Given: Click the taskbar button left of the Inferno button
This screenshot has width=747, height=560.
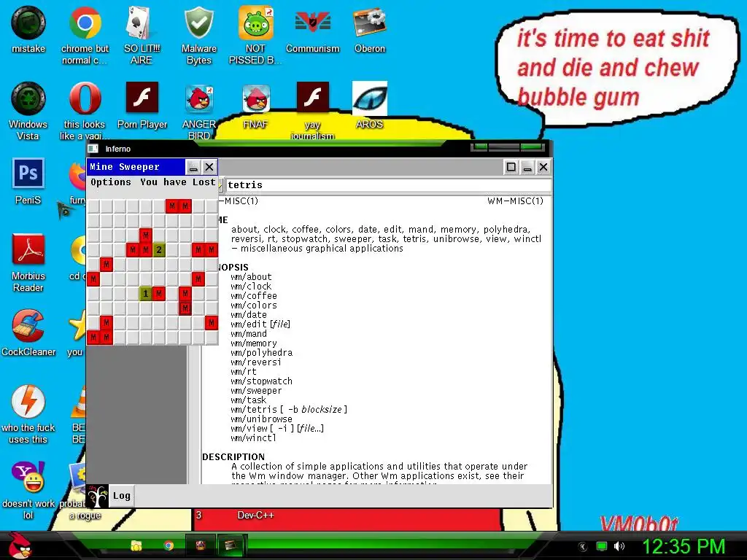Looking at the screenshot, I should point(200,545).
